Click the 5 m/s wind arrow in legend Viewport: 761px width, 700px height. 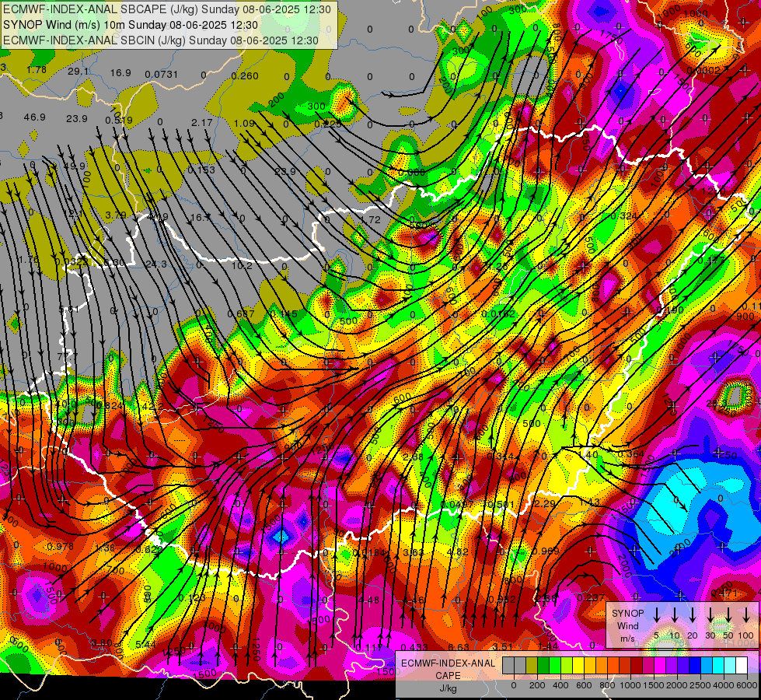point(657,615)
